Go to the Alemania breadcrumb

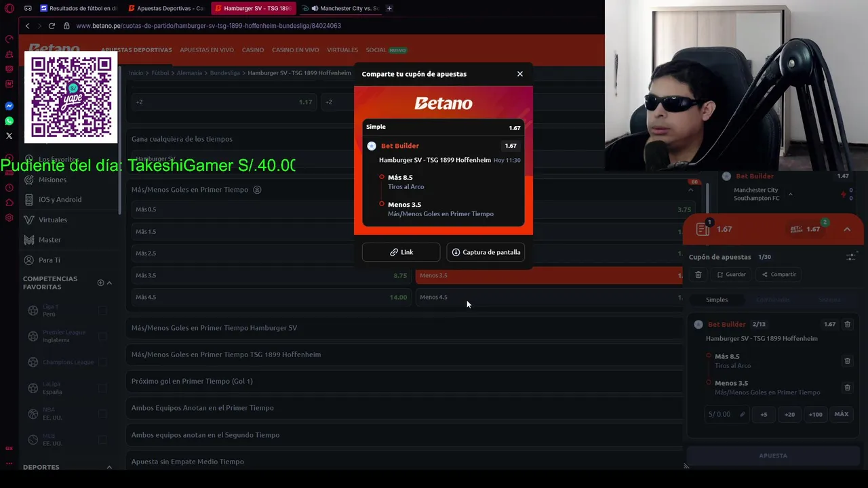click(x=189, y=73)
